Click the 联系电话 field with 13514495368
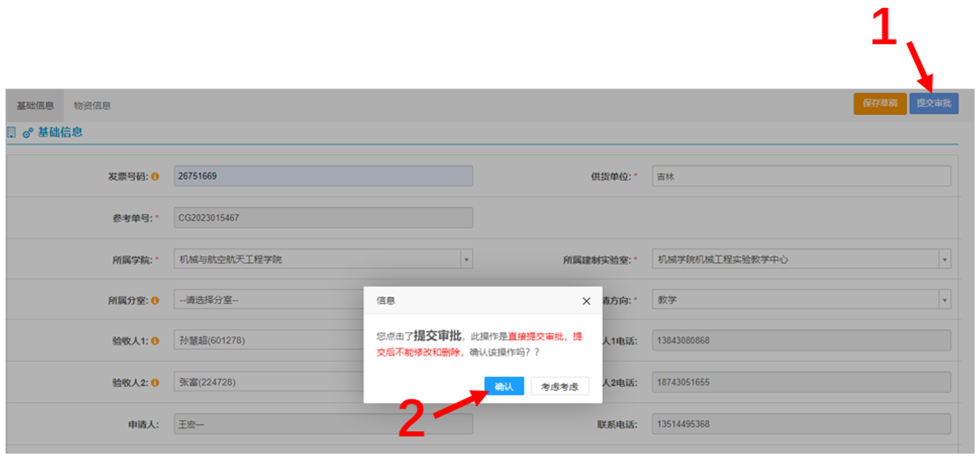 (x=801, y=424)
